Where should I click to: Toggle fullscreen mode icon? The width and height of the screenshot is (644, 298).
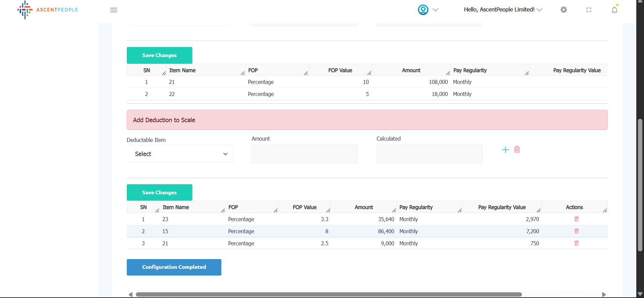coord(589,10)
